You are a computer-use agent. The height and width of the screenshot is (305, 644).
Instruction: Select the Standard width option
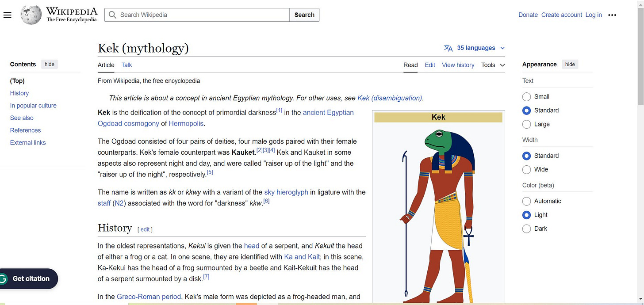point(526,156)
